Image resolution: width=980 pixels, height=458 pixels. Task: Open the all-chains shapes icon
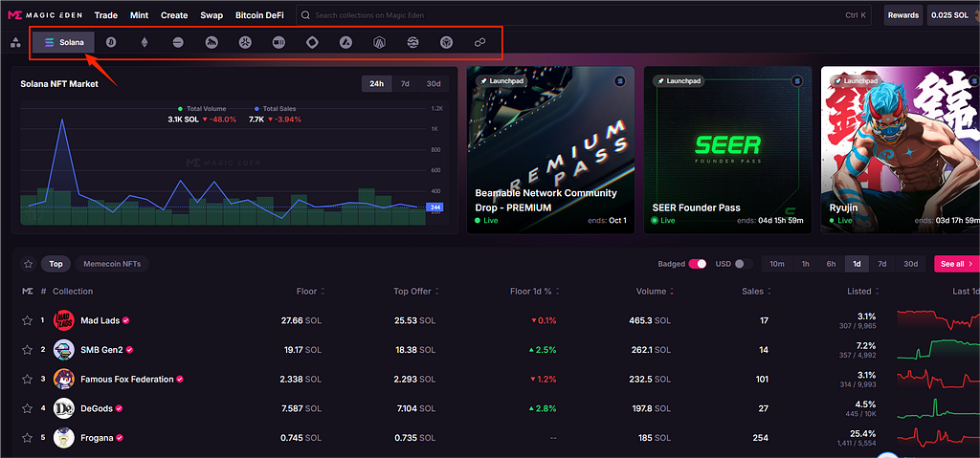click(15, 42)
